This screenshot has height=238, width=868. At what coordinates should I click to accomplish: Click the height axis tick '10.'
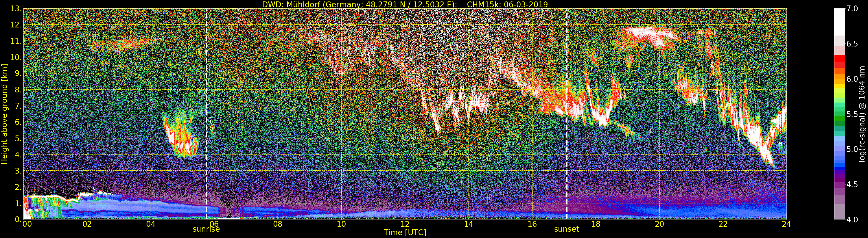pyautogui.click(x=16, y=57)
